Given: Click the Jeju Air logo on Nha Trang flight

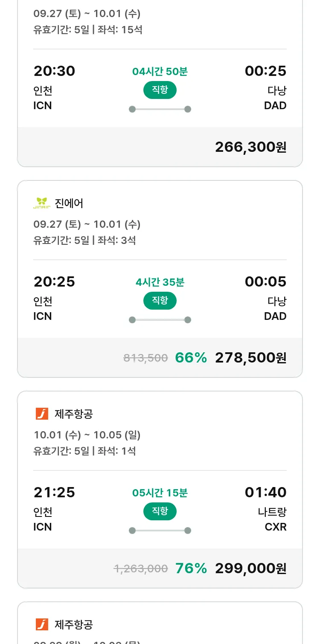Looking at the screenshot, I should point(42,414).
